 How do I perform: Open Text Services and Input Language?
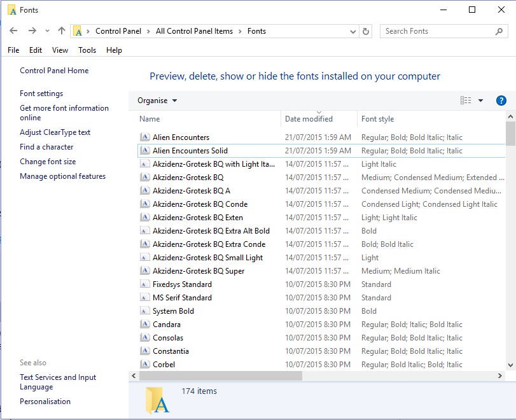pos(58,382)
